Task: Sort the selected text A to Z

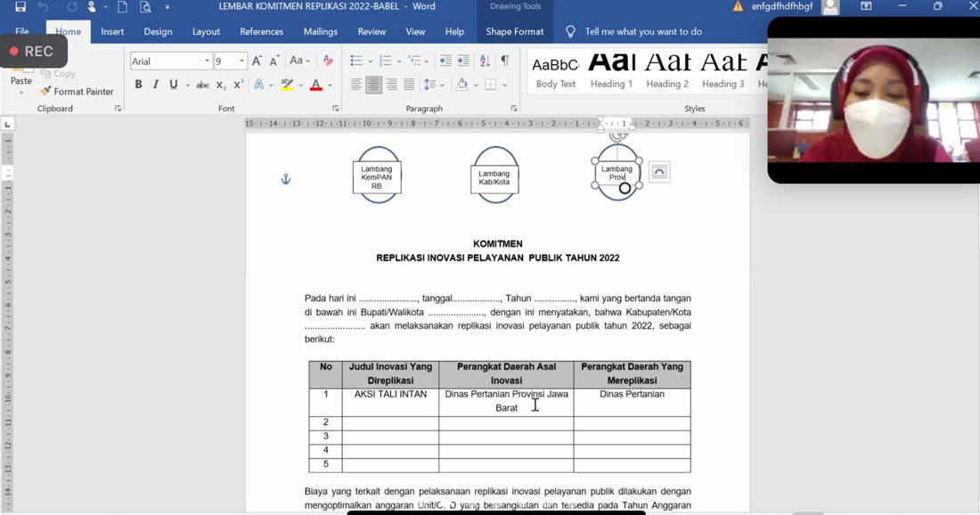Action: [485, 61]
